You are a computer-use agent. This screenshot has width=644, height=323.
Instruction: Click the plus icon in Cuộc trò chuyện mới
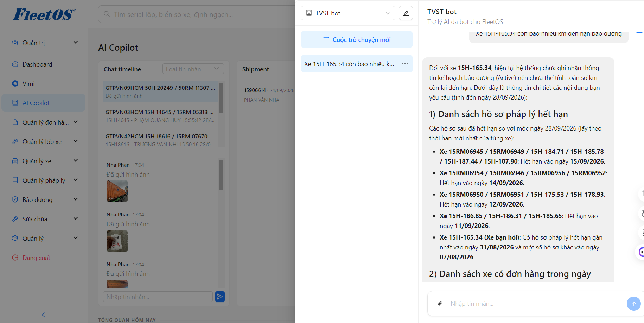click(326, 38)
